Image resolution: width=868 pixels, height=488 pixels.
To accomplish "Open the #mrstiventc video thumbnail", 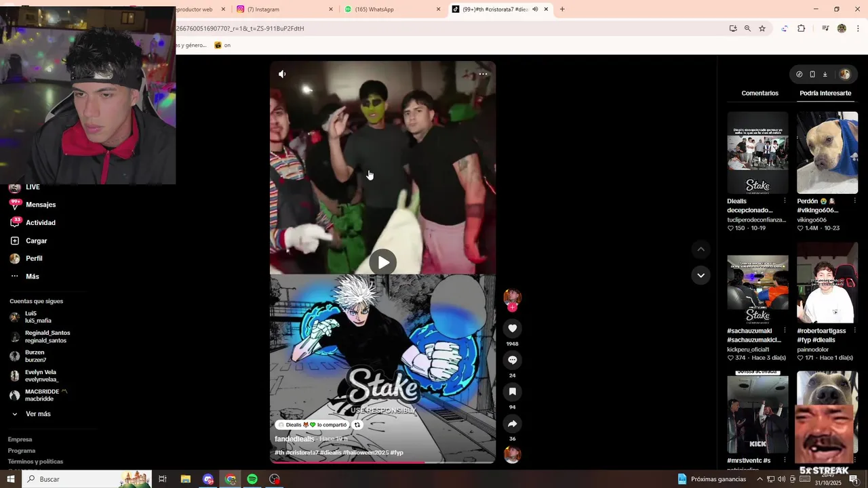I will coord(758,413).
